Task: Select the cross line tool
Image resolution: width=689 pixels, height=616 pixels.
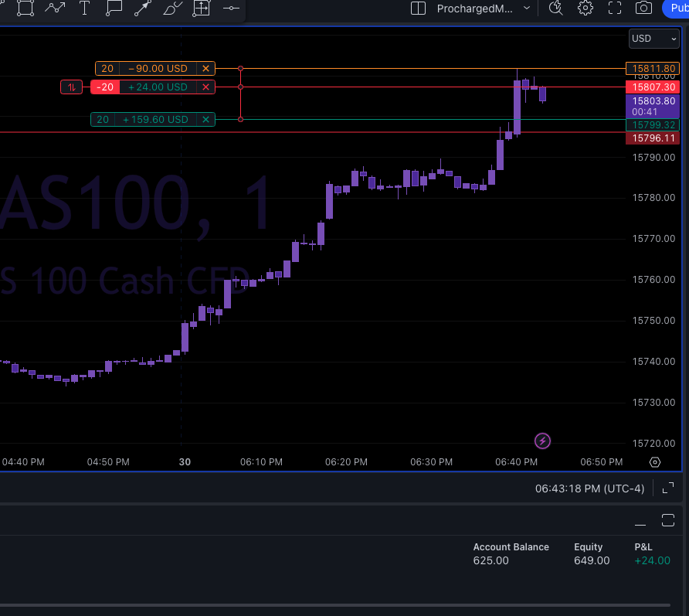Action: [x=231, y=9]
